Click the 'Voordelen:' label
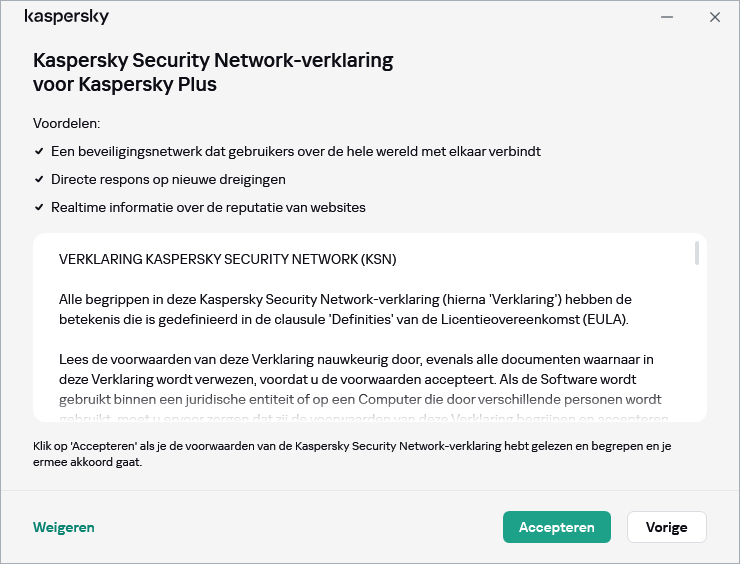This screenshot has height=564, width=740. pos(67,124)
